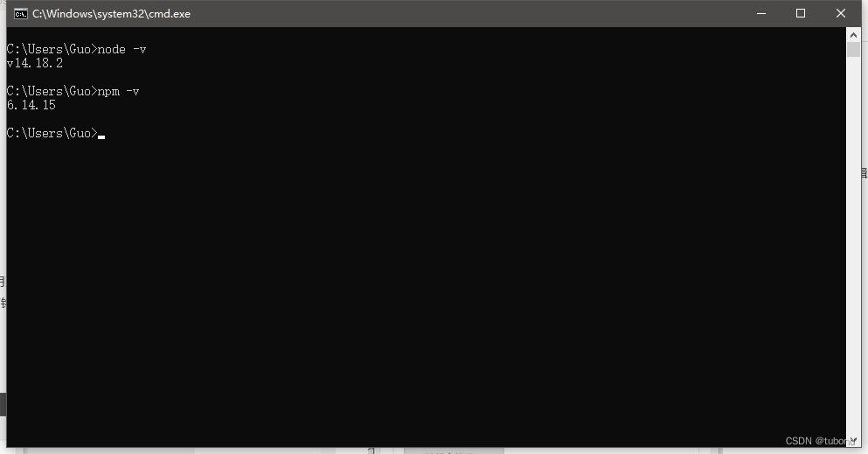Image resolution: width=868 pixels, height=454 pixels.
Task: Click the last C:\Users\Guo> prompt text
Action: 52,133
